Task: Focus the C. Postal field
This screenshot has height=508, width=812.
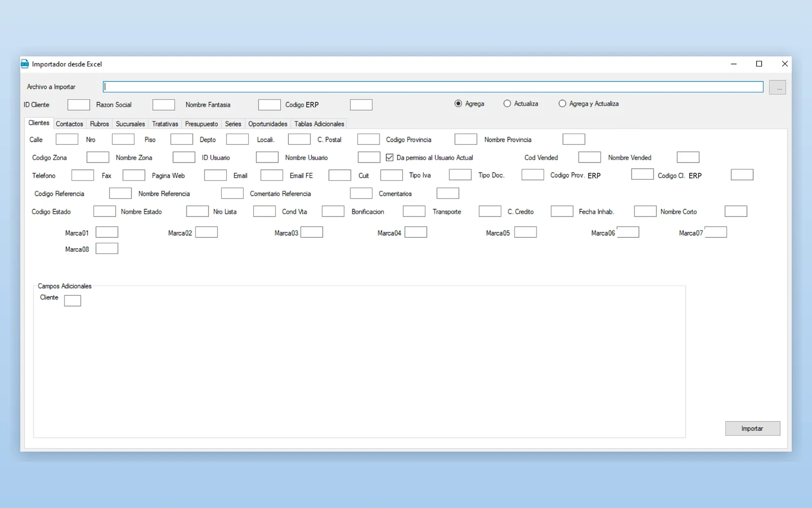Action: click(368, 139)
